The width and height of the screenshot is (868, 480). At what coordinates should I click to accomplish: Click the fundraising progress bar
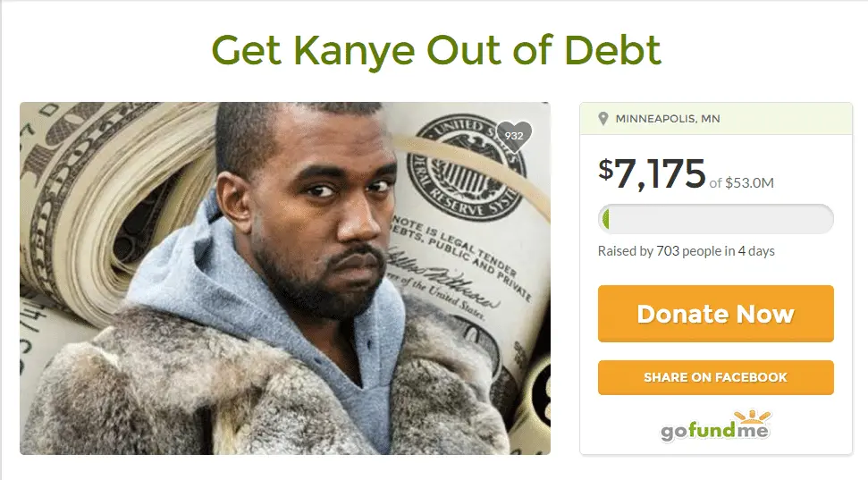click(715, 219)
